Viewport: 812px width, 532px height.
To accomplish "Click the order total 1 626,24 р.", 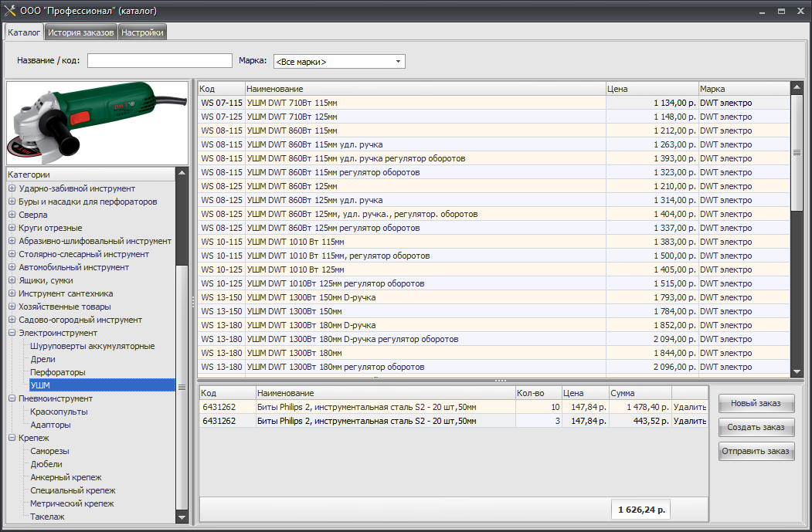I will pos(641,510).
